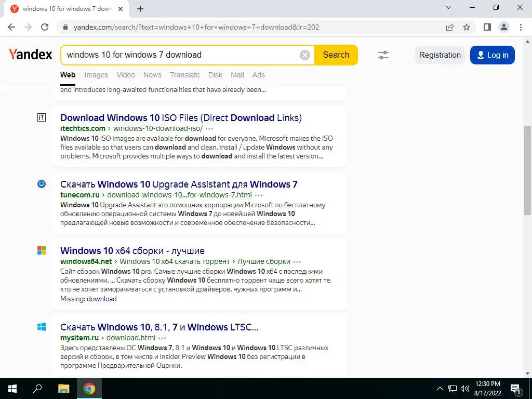
Task: Open taskbar search magnifier
Action: click(x=37, y=388)
